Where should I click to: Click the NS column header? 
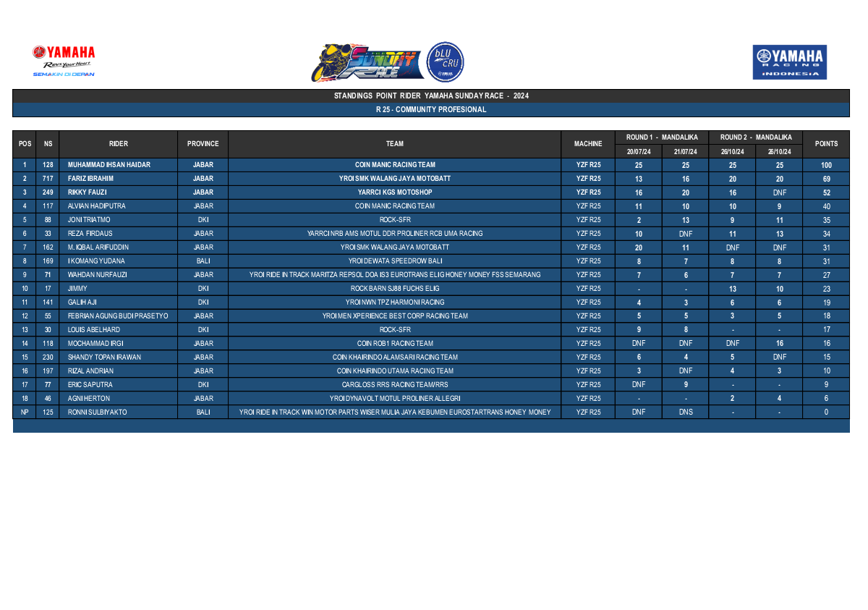pos(48,144)
